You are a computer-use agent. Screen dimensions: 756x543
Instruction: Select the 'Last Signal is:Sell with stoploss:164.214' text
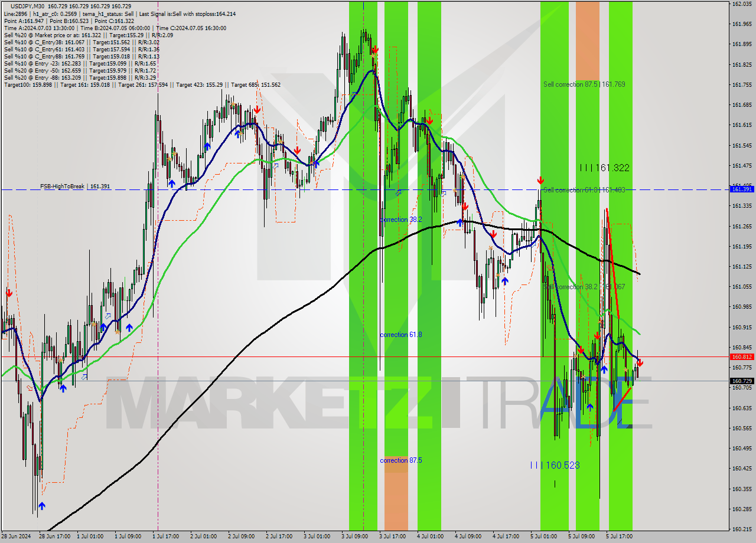pyautogui.click(x=188, y=13)
